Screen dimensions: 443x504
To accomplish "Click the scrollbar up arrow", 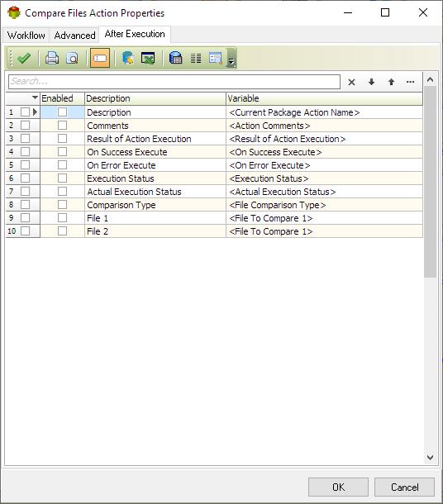I will pos(430,79).
